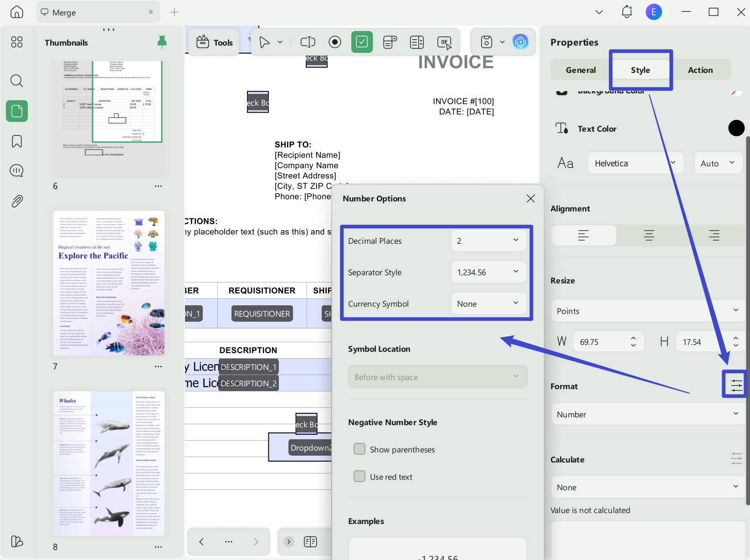Open the thumbnail grid view icon in the sidebar

[17, 42]
